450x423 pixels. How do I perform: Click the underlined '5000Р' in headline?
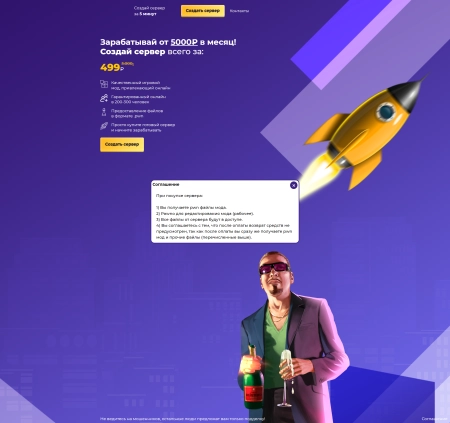184,42
